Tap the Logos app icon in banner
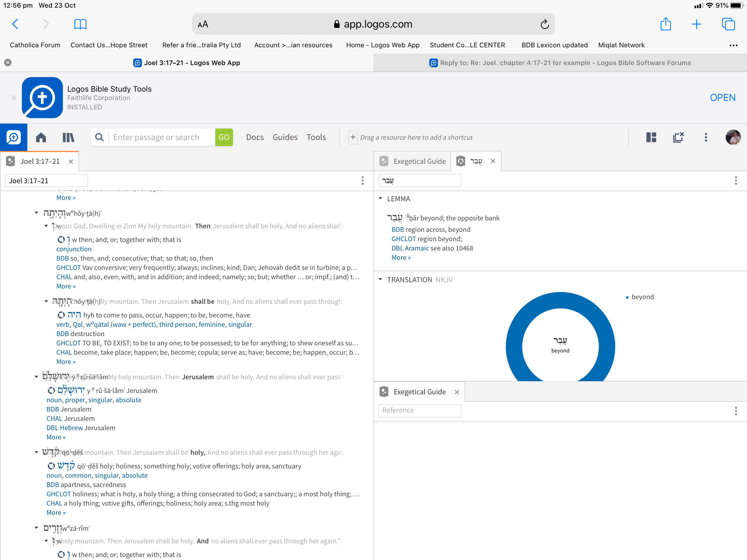Screen dimensions: 747x560 tap(42, 98)
